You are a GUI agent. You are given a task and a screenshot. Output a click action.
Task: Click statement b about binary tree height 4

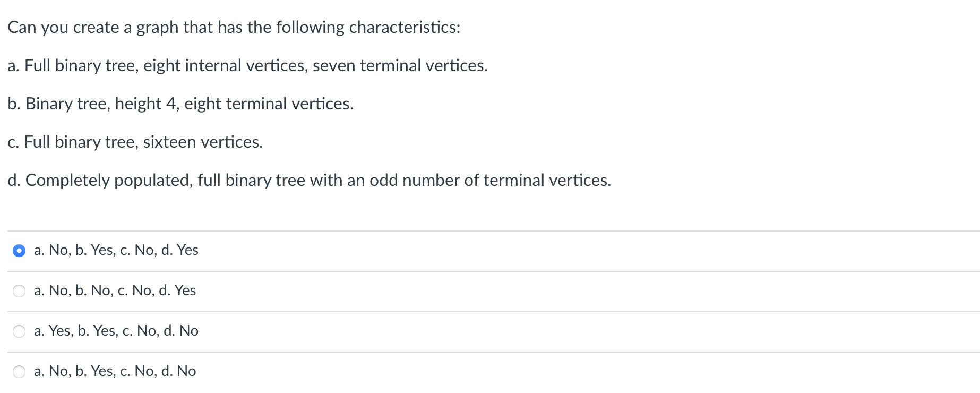coord(180,104)
